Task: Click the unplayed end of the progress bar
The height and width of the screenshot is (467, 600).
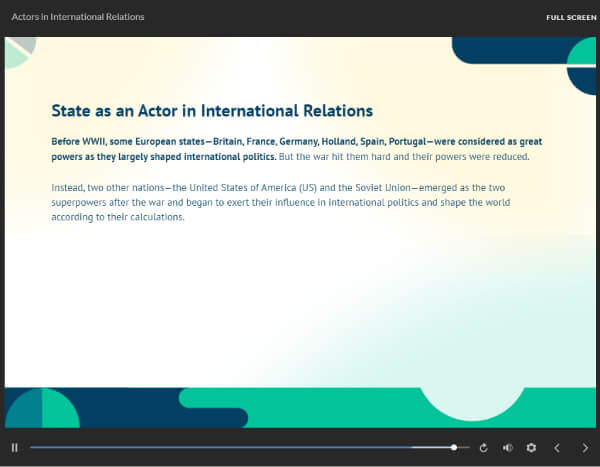Action: point(466,447)
